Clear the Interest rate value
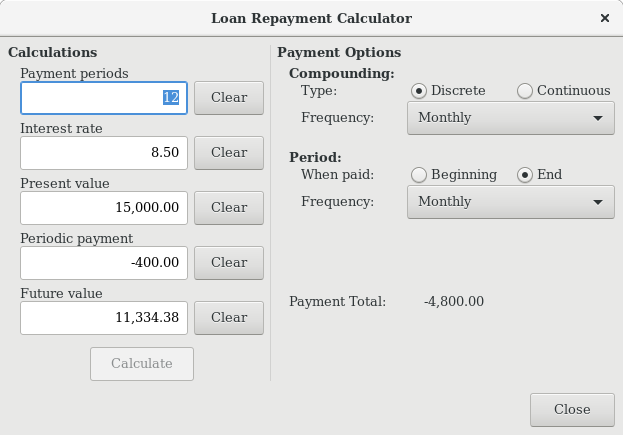 pyautogui.click(x=228, y=153)
